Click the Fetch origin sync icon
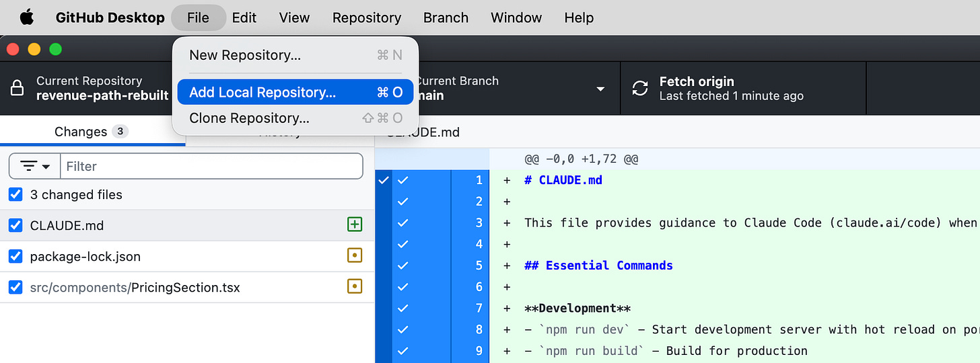This screenshot has height=363, width=980. click(640, 88)
